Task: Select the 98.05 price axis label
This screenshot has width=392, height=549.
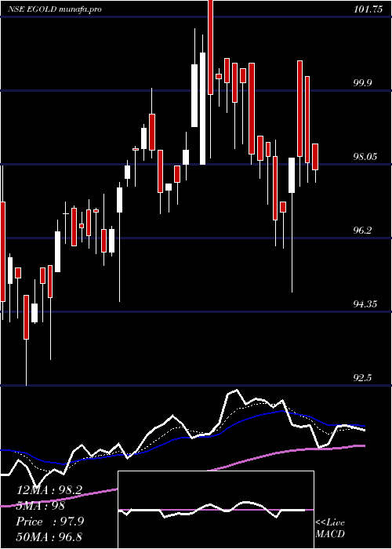Action: tap(366, 157)
